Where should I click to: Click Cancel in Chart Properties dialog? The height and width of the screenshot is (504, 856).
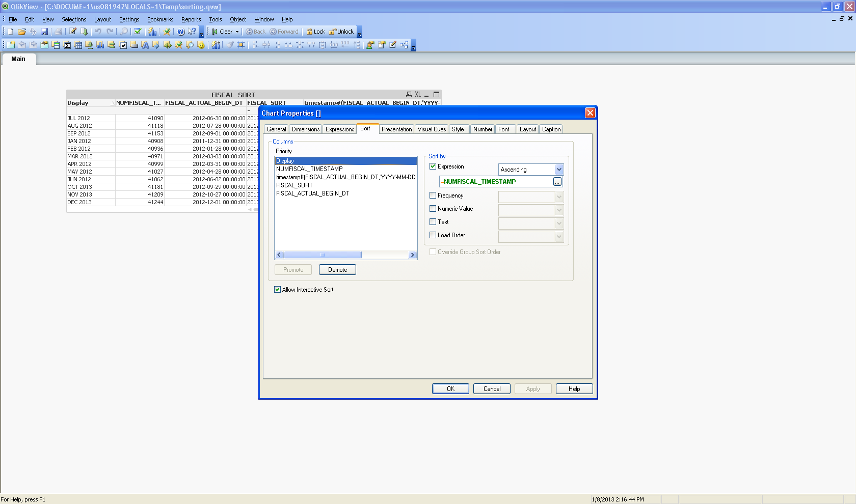click(492, 389)
